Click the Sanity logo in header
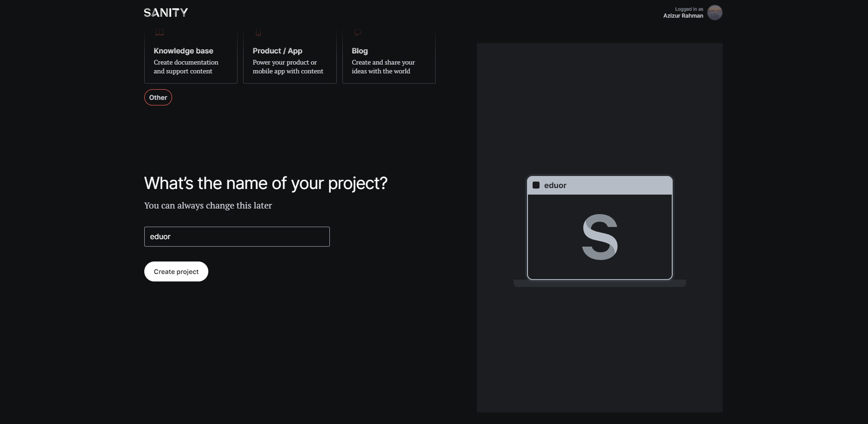868x424 pixels. (166, 13)
